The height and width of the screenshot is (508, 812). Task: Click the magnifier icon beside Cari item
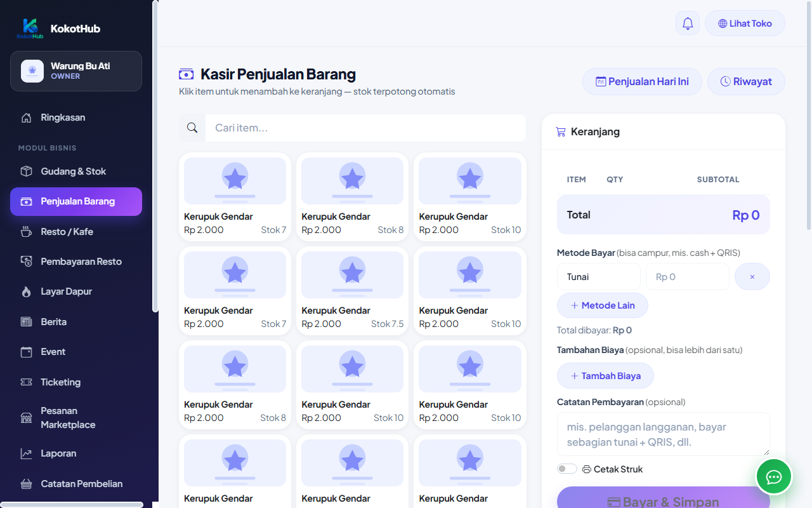[x=192, y=128]
